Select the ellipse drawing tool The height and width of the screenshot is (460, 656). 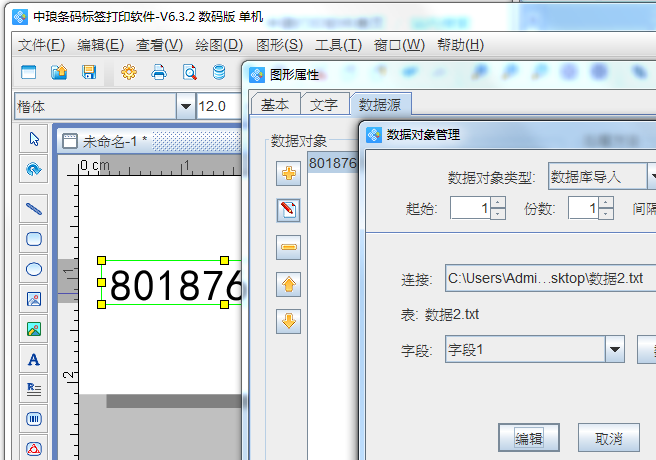pyautogui.click(x=34, y=269)
